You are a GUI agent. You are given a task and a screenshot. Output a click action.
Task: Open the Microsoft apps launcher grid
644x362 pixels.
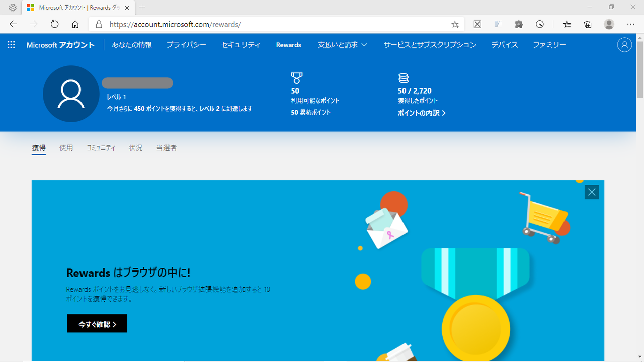click(11, 45)
